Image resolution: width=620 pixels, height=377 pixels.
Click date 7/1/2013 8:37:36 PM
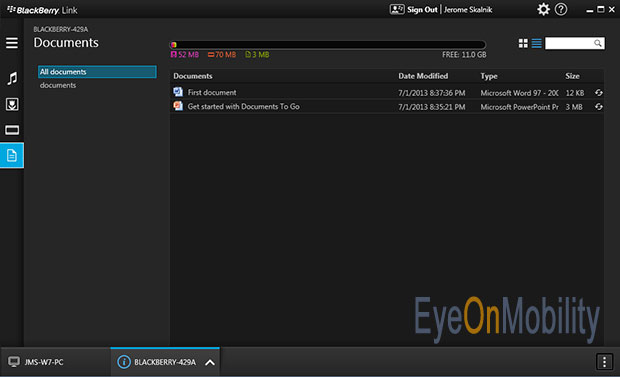click(431, 93)
